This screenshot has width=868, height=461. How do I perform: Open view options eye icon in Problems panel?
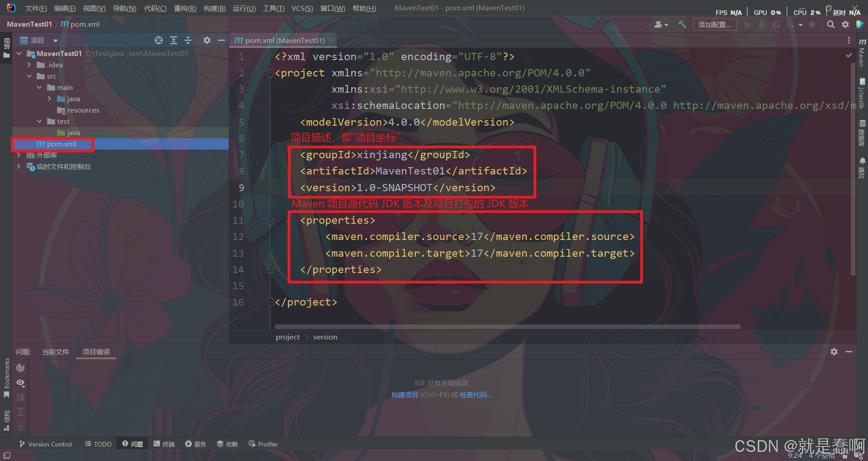click(20, 383)
